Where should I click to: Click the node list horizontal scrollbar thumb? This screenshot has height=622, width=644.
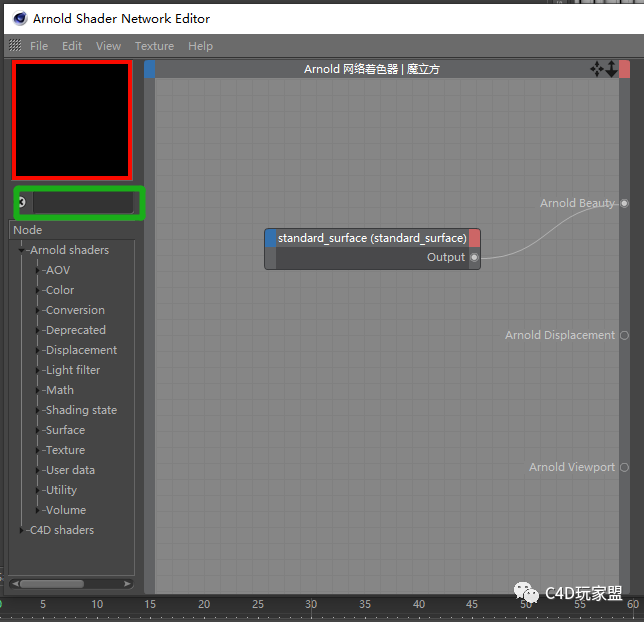click(52, 584)
